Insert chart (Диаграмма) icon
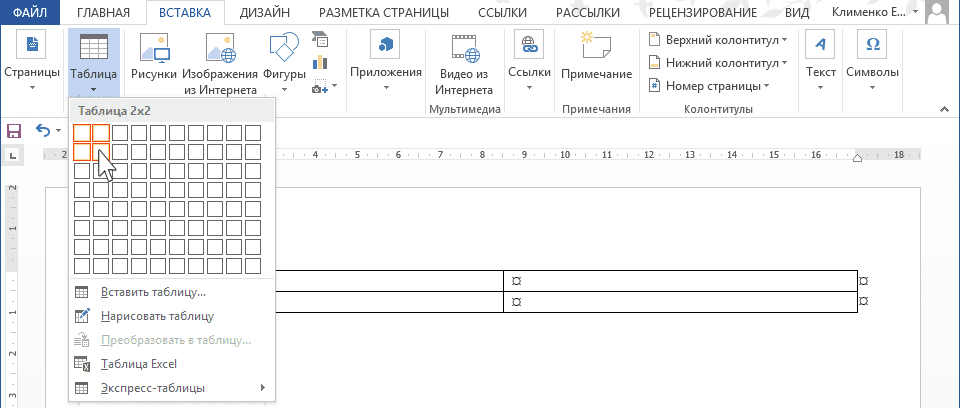This screenshot has width=960, height=408. 320,62
